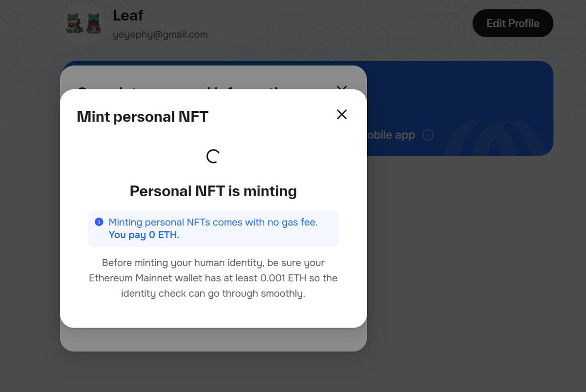The height and width of the screenshot is (392, 586).
Task: Click the info icon beside mobile app text
Action: (428, 135)
